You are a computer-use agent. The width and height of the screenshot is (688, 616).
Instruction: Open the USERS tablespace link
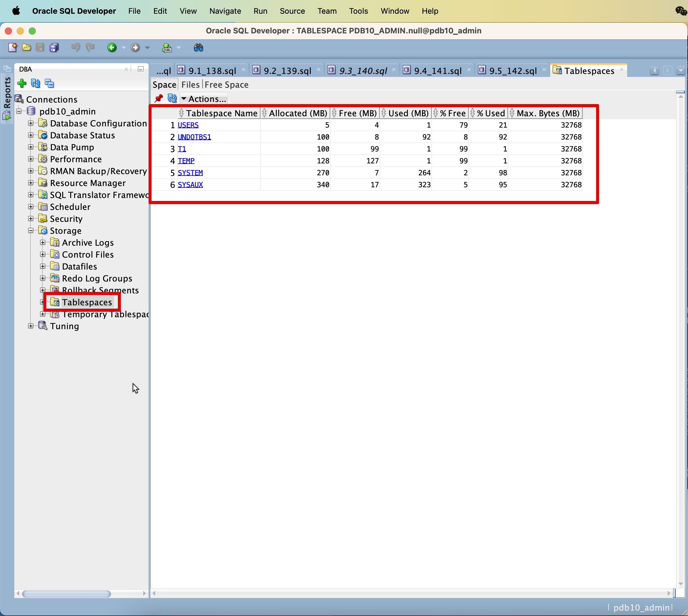tap(188, 125)
